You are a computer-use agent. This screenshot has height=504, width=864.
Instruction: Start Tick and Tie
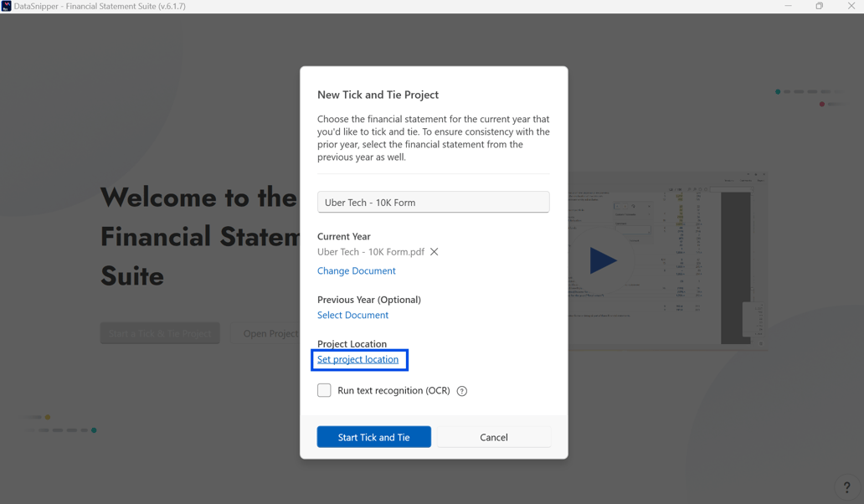373,436
